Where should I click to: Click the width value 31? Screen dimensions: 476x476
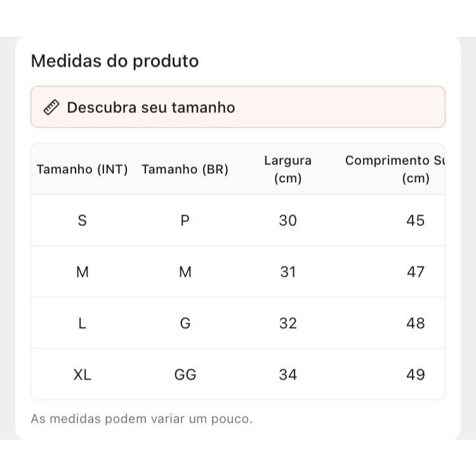tap(288, 272)
